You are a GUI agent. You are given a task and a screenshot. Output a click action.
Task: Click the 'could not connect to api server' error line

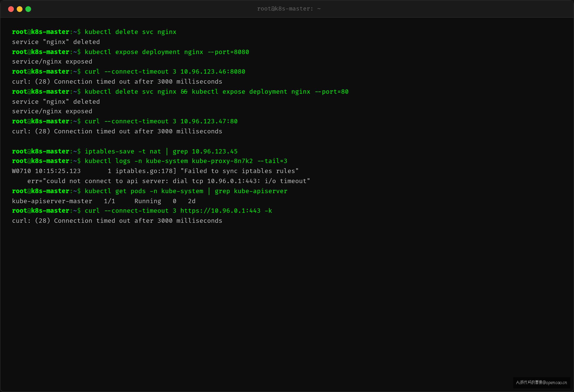pos(169,181)
